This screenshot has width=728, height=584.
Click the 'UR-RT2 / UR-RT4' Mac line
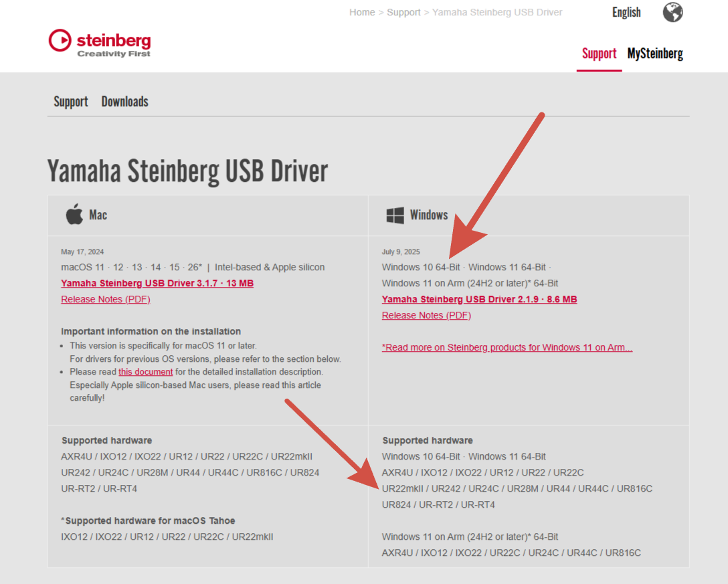(99, 489)
